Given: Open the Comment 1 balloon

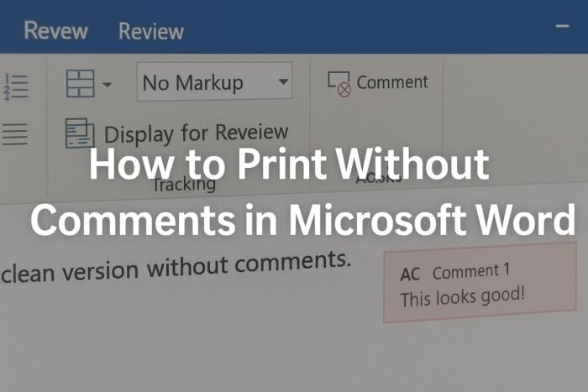Looking at the screenshot, I should 480,283.
